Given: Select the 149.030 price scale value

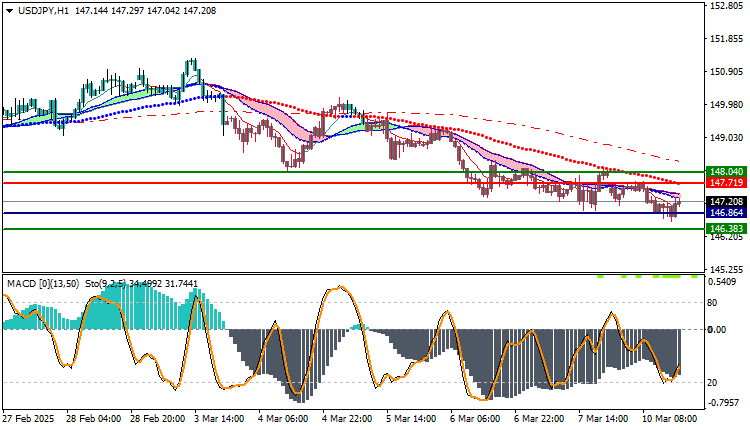Looking at the screenshot, I should pyautogui.click(x=727, y=137).
